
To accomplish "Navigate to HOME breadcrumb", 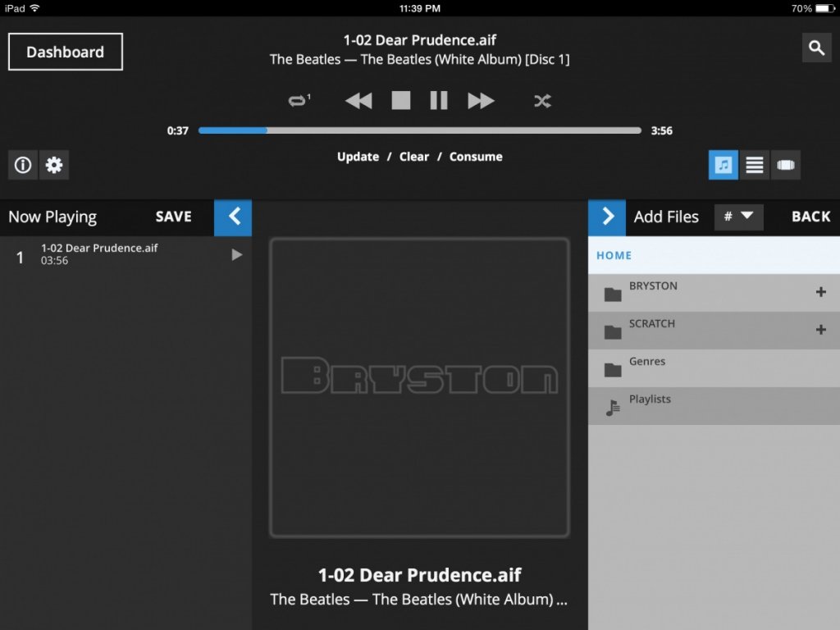I will point(614,256).
